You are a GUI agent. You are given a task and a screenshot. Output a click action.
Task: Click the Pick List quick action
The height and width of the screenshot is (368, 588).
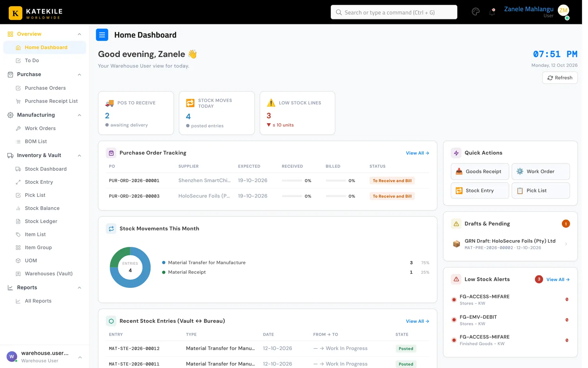541,191
